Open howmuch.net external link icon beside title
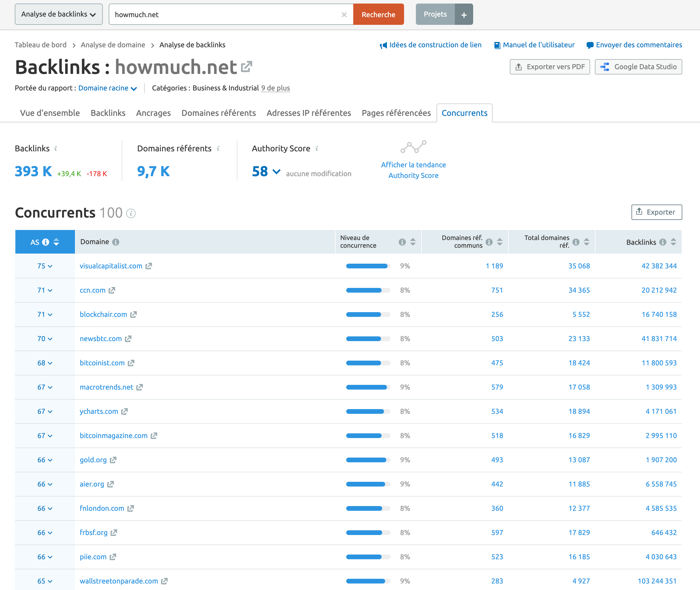Image resolution: width=700 pixels, height=590 pixels. pyautogui.click(x=247, y=67)
